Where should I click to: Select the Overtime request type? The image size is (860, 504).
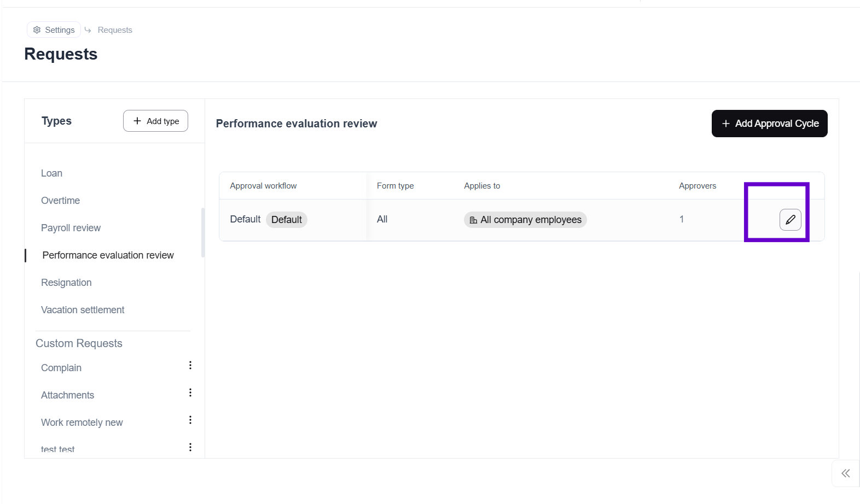click(x=61, y=201)
